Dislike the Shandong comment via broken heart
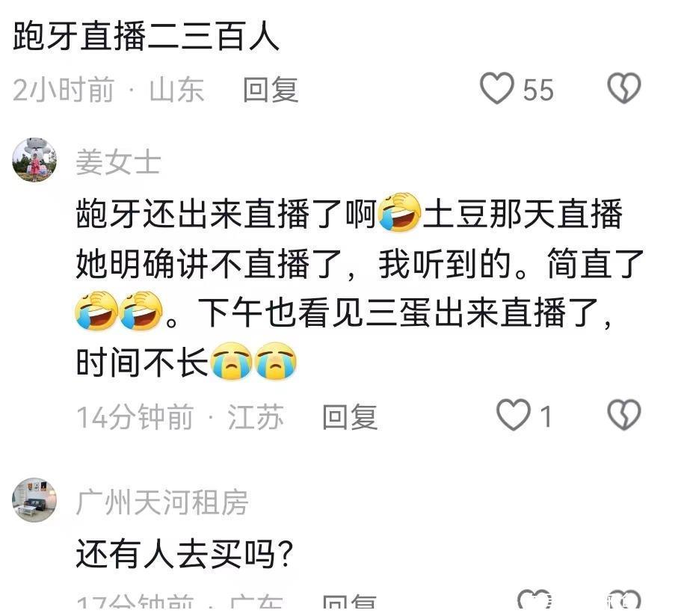 click(x=623, y=88)
